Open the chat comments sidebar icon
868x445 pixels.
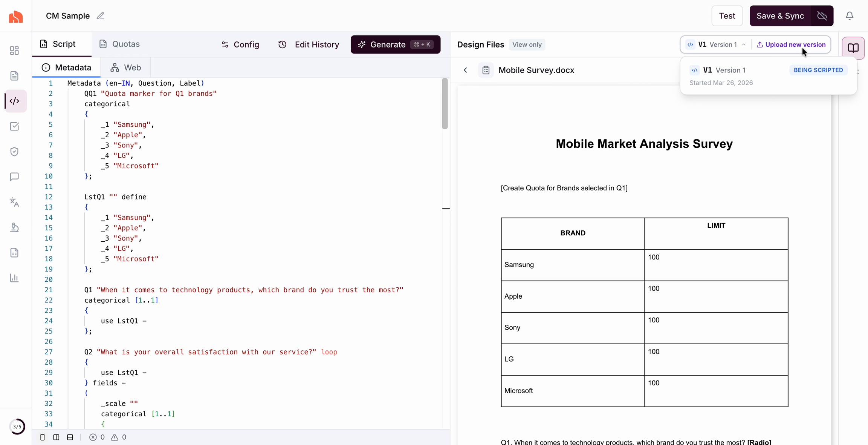point(14,177)
